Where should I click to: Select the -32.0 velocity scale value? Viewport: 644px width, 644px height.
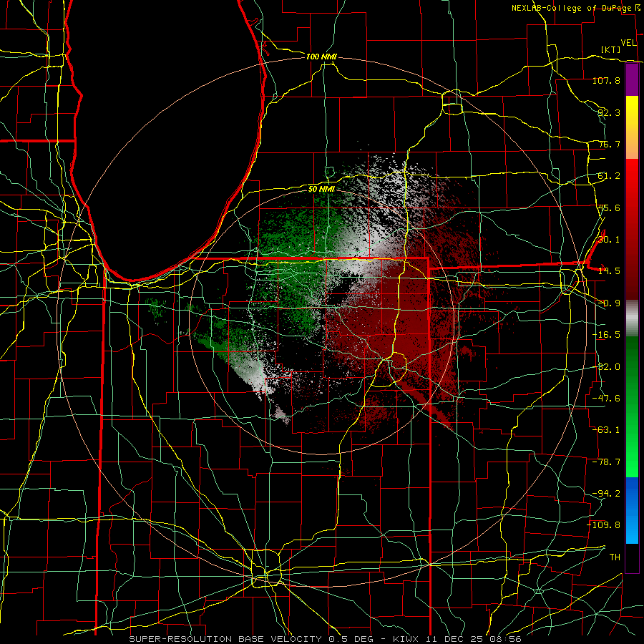pyautogui.click(x=606, y=367)
